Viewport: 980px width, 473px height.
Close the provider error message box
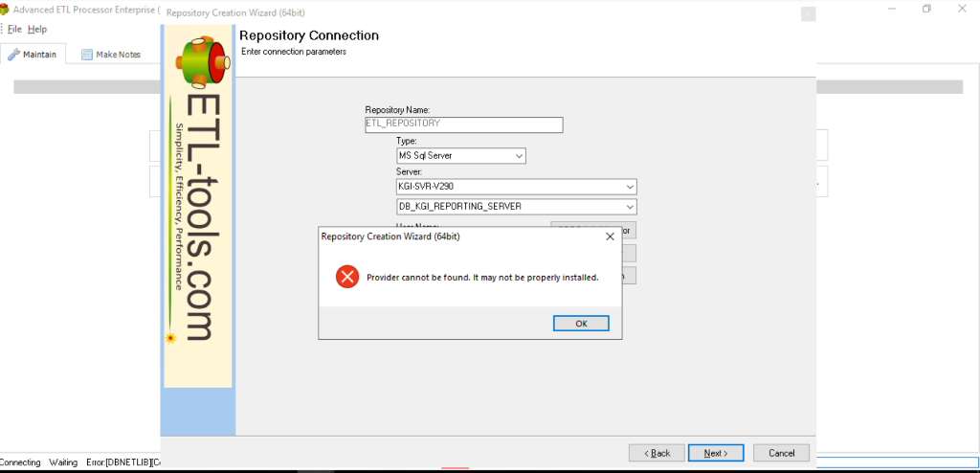coord(610,236)
